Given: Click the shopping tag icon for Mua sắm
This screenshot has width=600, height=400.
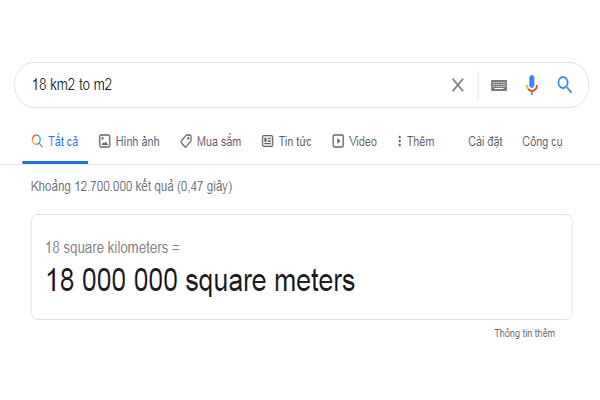Looking at the screenshot, I should (186, 141).
